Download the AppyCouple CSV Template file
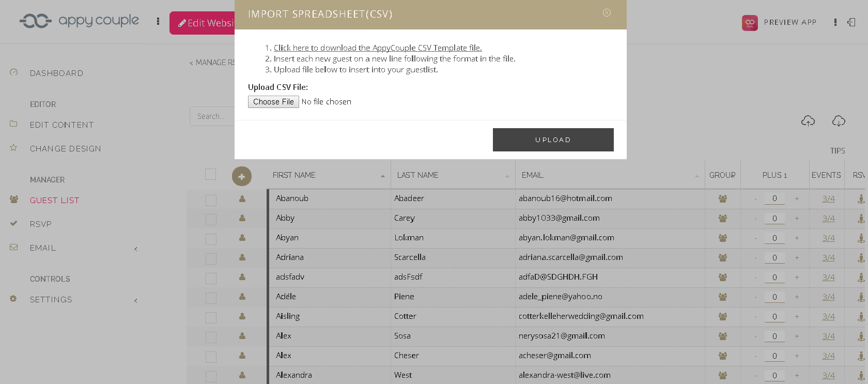 [x=378, y=48]
